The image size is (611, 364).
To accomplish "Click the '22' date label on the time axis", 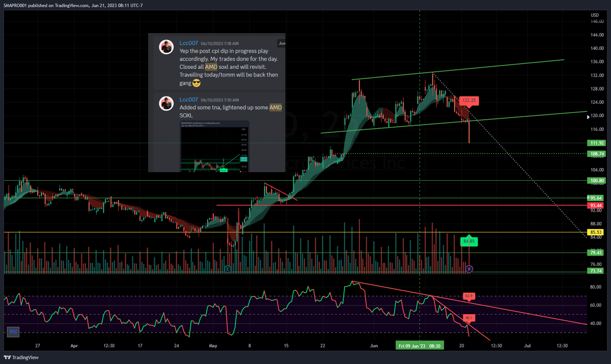I will [323, 345].
